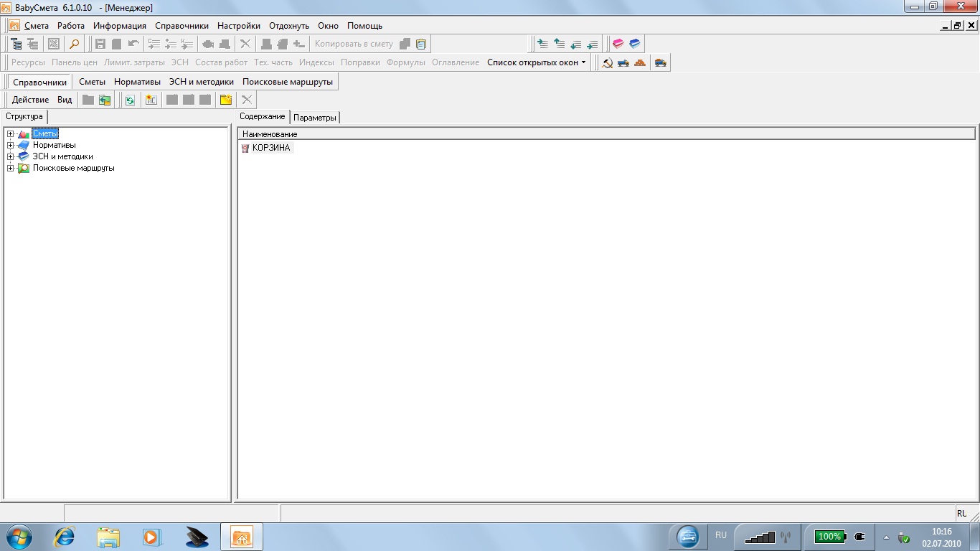Click the move-up green arrow list icon

[559, 44]
